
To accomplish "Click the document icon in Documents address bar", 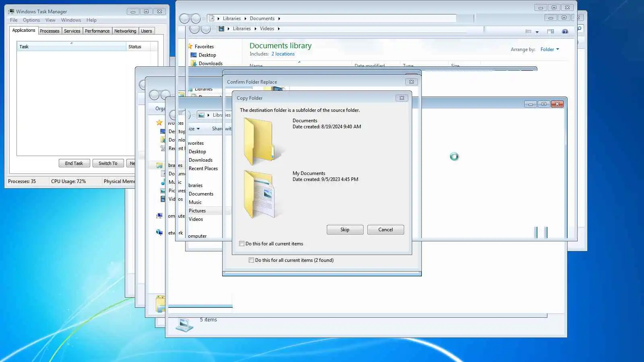I will pyautogui.click(x=212, y=19).
